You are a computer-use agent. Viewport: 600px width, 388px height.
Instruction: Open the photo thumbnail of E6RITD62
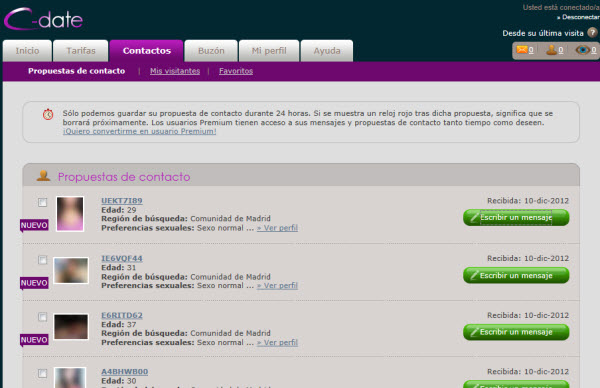[71, 327]
